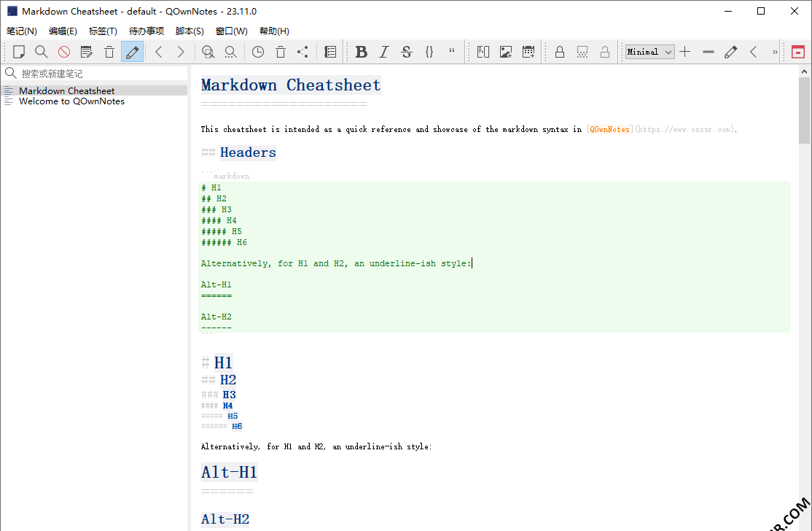812x531 pixels.
Task: Click the editor vertical scrollbar thumb
Action: point(804,110)
